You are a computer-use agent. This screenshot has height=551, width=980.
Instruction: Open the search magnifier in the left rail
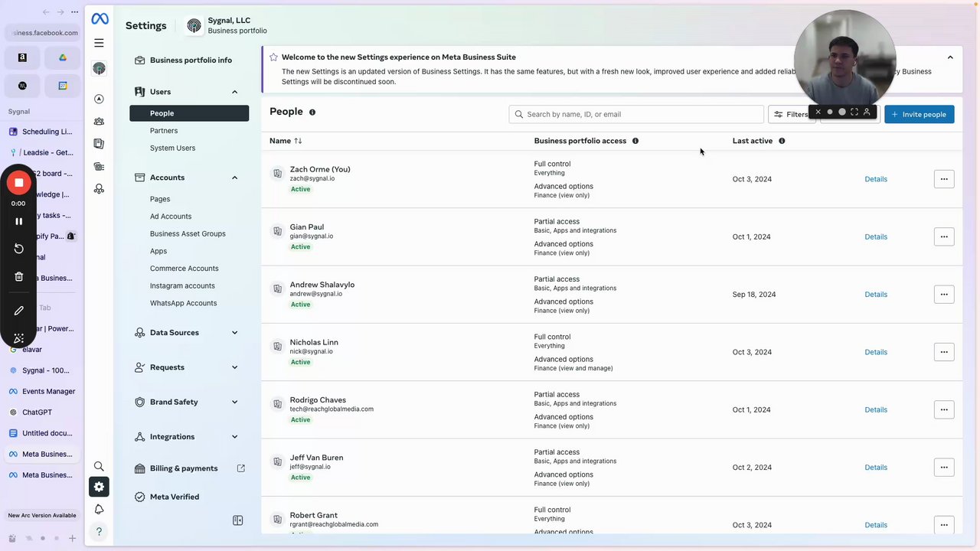[x=99, y=466]
